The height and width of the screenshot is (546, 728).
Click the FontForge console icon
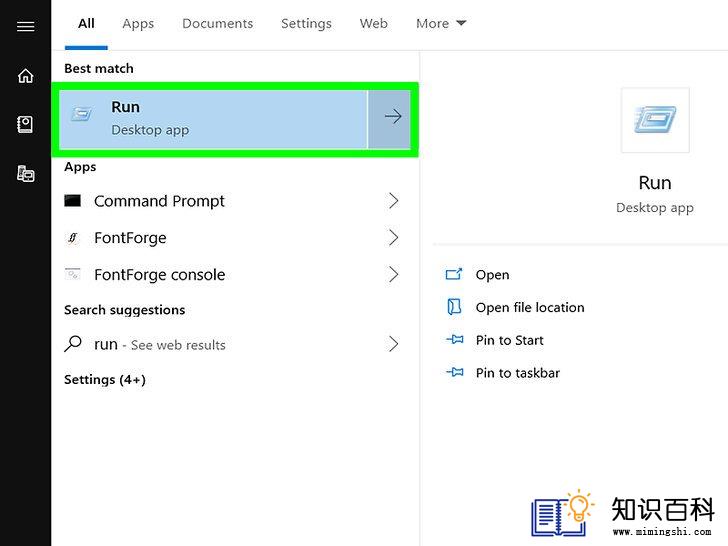pos(72,274)
